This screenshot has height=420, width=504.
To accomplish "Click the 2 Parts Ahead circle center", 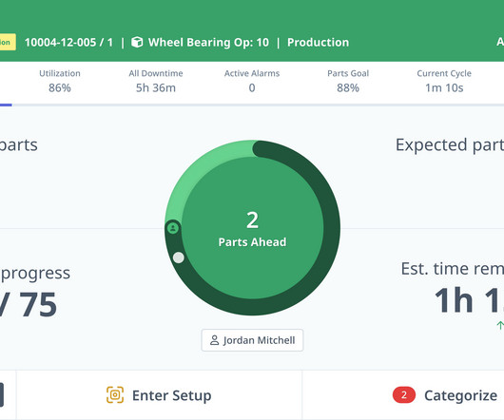I will point(252,228).
